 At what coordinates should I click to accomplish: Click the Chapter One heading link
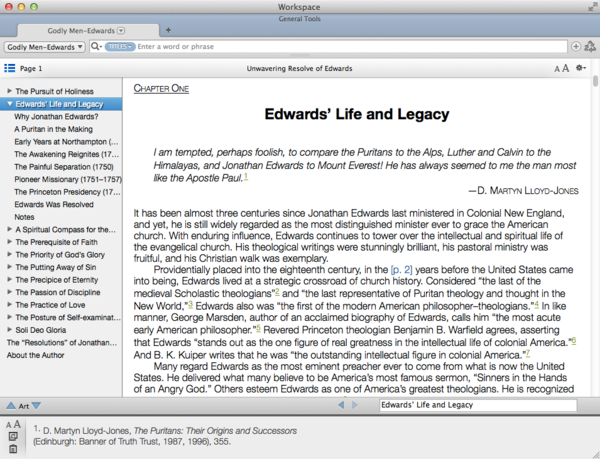click(x=161, y=88)
